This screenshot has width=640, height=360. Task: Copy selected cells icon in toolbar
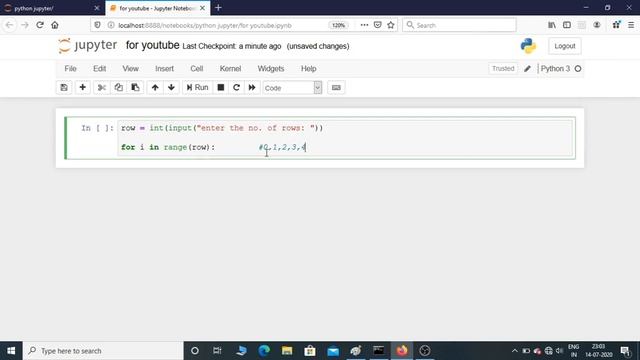118,87
